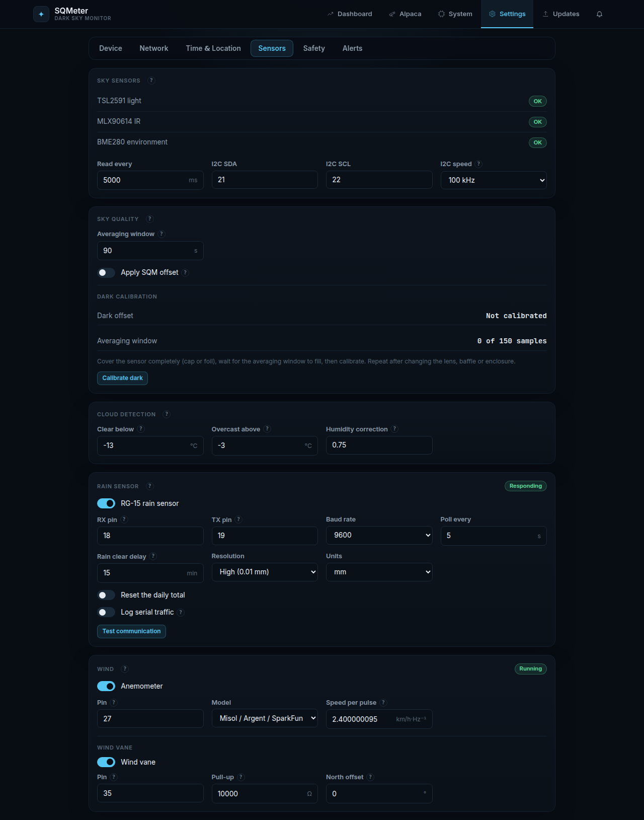Click the North offset help icon
This screenshot has width=644, height=820.
pyautogui.click(x=370, y=777)
